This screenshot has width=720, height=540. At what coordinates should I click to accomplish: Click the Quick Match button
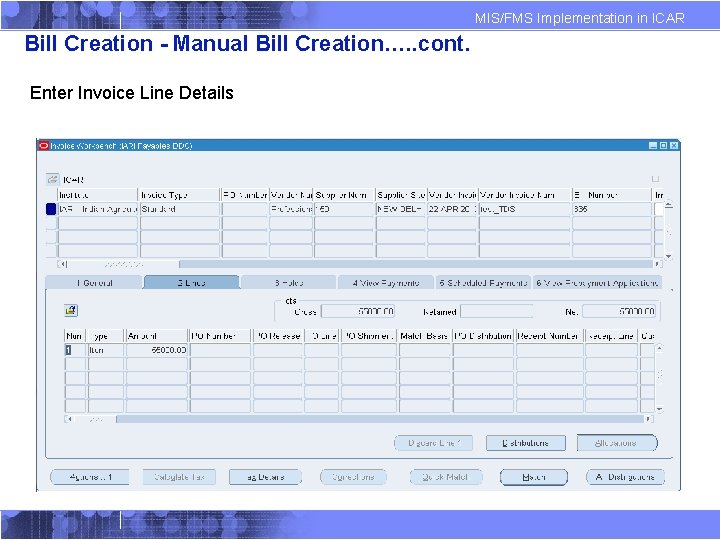[445, 477]
